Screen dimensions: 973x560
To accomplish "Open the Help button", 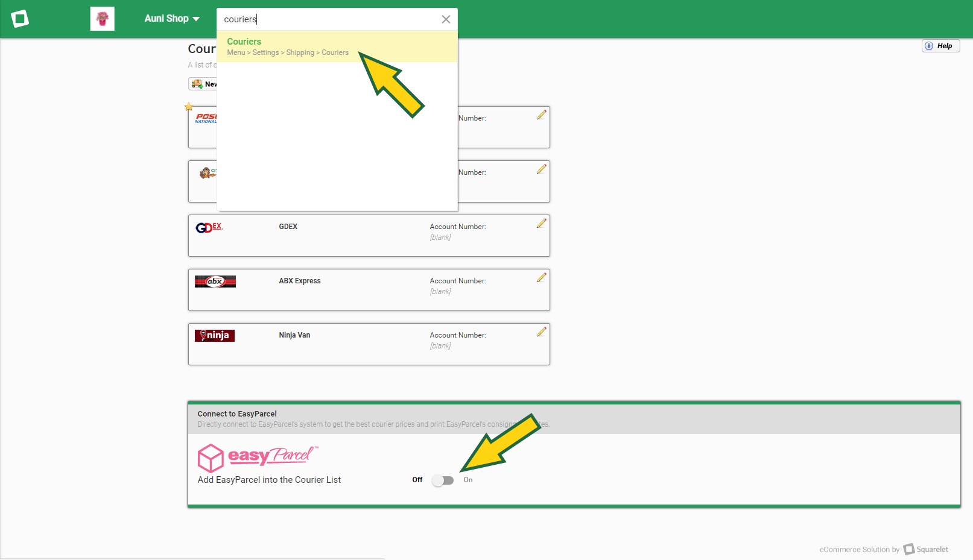I will pyautogui.click(x=940, y=46).
